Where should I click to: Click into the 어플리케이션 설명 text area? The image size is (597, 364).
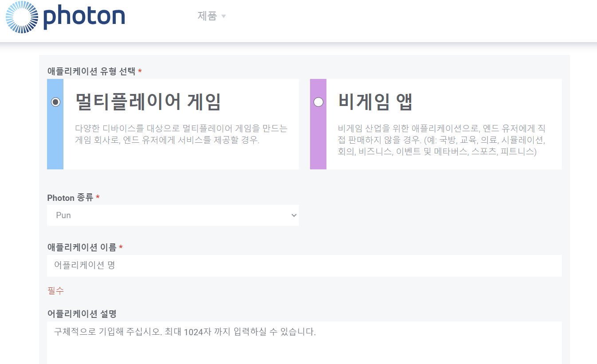(x=304, y=343)
